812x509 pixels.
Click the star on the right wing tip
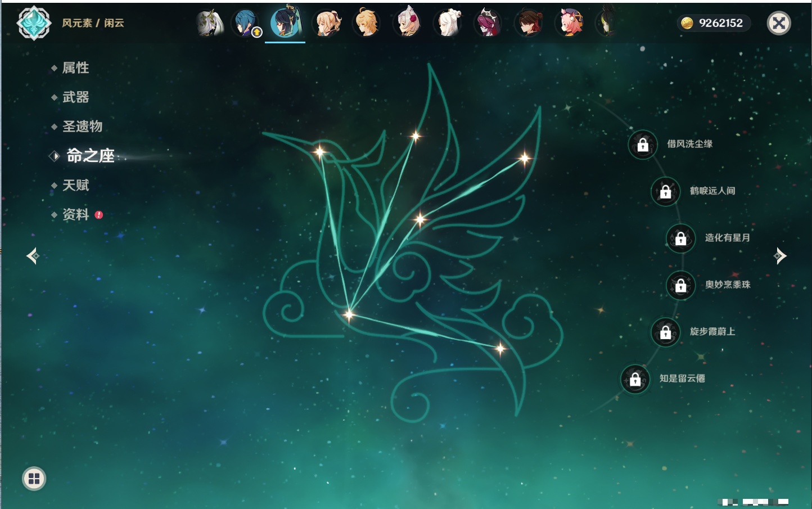pos(525,159)
